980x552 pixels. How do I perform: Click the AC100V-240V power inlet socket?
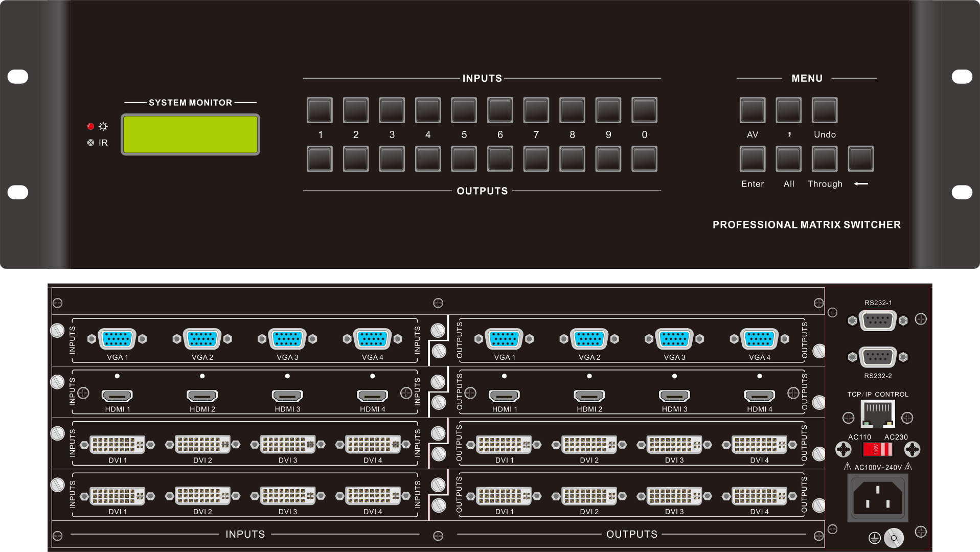[878, 497]
